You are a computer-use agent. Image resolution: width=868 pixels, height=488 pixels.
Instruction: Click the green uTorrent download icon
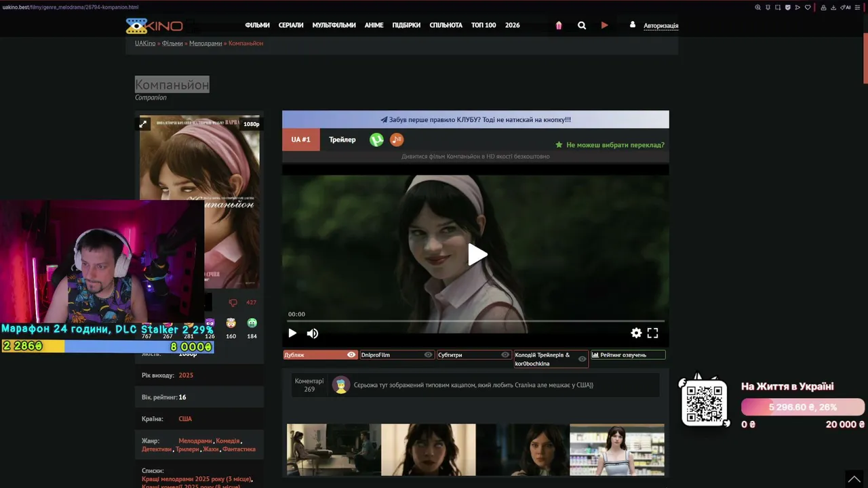[376, 140]
